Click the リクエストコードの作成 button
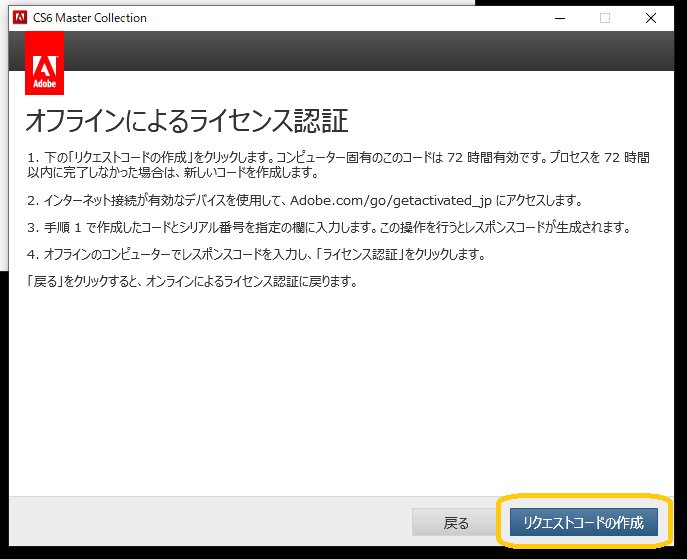Screen dimensions: 687x559 [x=584, y=522]
